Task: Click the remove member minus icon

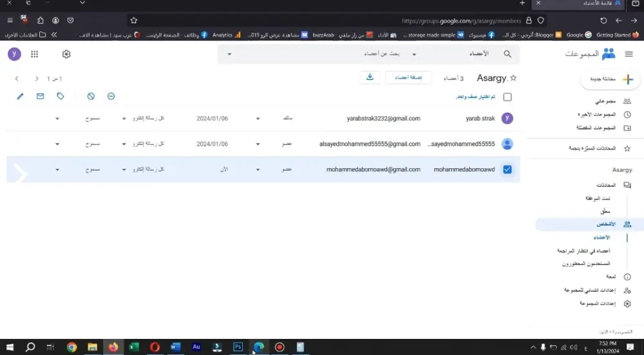Action: [x=111, y=96]
